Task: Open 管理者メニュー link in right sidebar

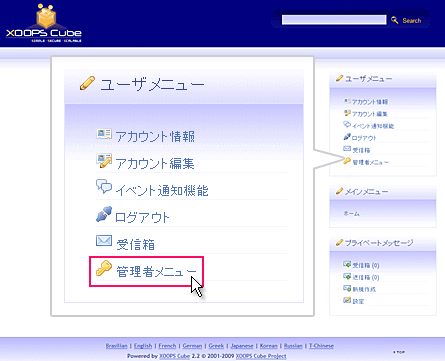Action: pyautogui.click(x=370, y=162)
